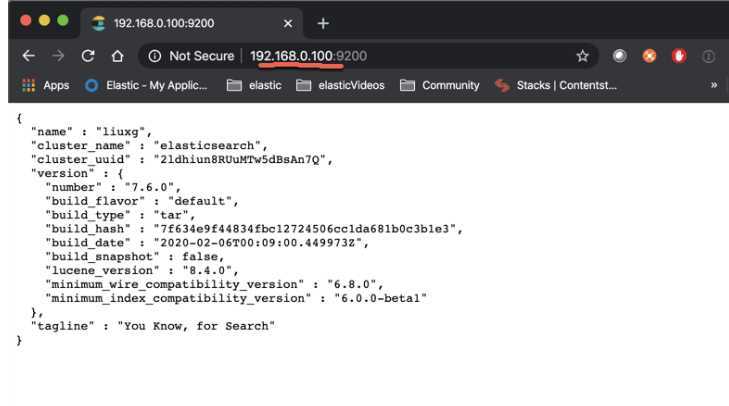Reload the current page

[x=88, y=56]
